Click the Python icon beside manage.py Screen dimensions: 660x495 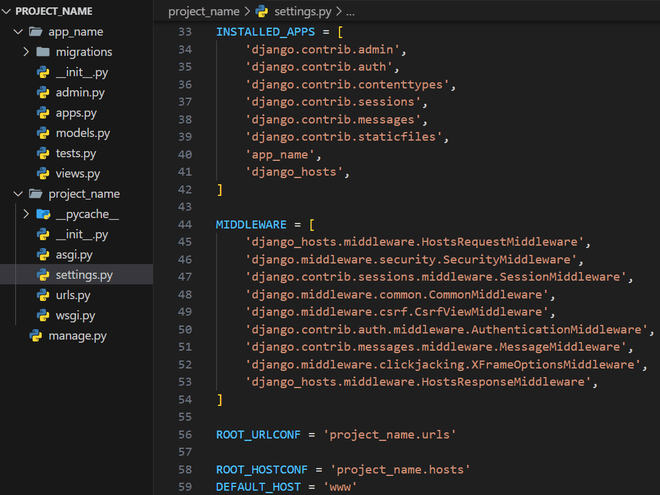pyautogui.click(x=35, y=336)
